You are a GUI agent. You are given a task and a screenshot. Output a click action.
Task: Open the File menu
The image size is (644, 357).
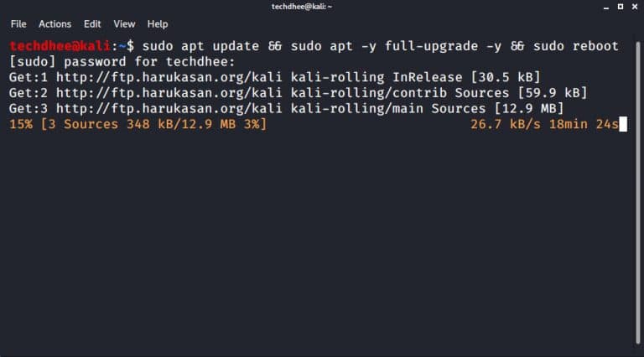(x=18, y=24)
